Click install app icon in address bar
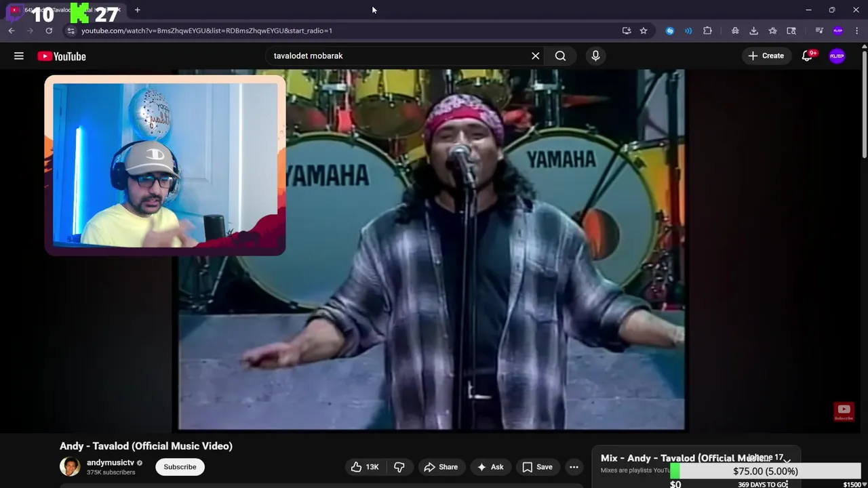Viewport: 868px width, 488px height. tap(627, 30)
